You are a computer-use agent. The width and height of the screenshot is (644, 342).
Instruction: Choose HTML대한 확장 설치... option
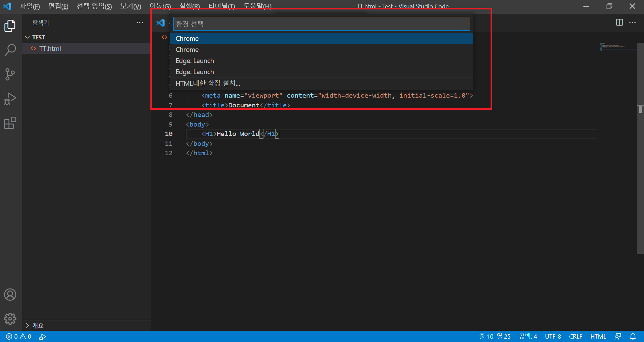point(322,83)
